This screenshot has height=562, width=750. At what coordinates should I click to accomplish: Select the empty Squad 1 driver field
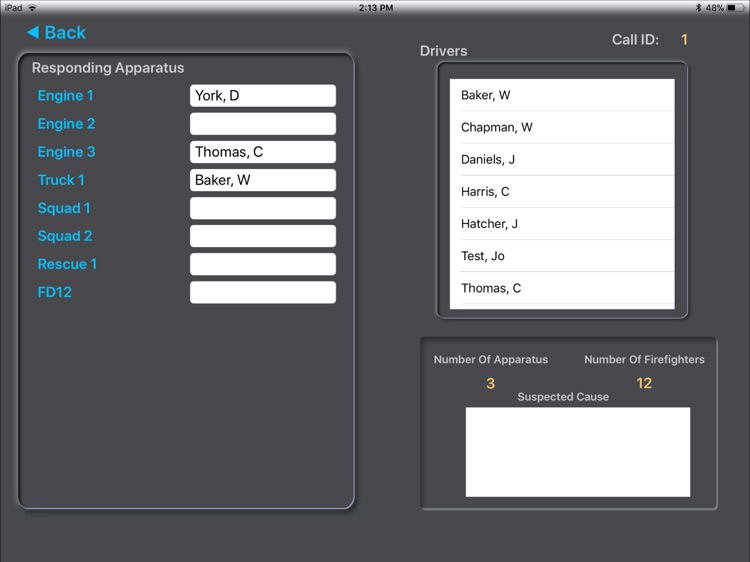tap(263, 208)
